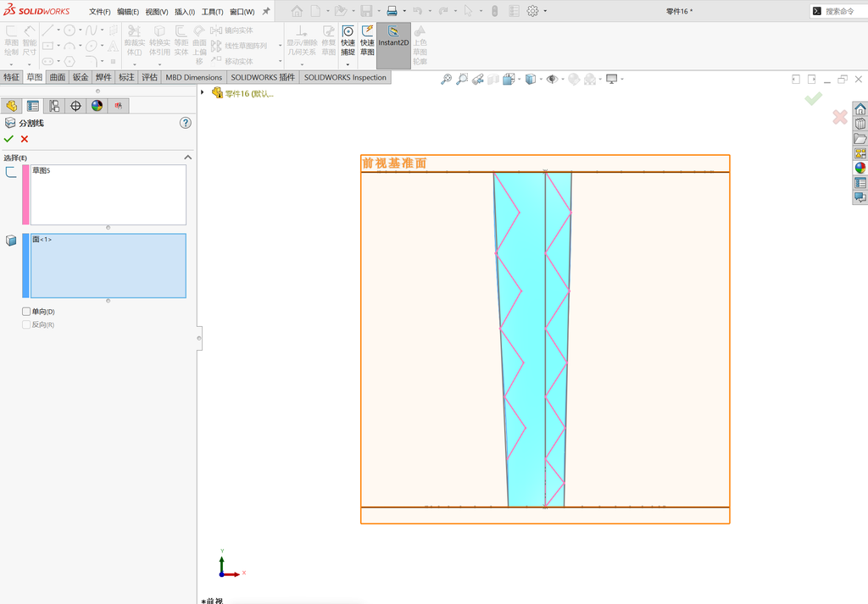Open the FeatureManager design tree tab
The image size is (868, 604).
pyautogui.click(x=12, y=106)
